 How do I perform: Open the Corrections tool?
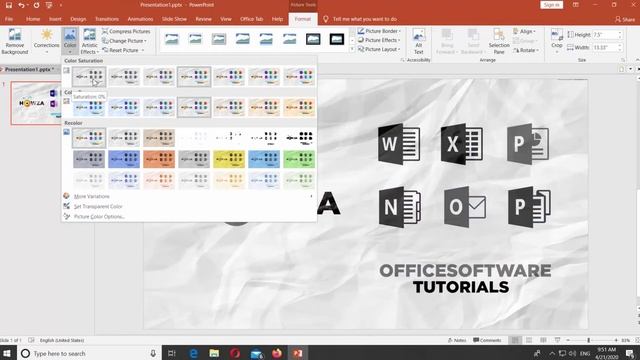pyautogui.click(x=47, y=41)
